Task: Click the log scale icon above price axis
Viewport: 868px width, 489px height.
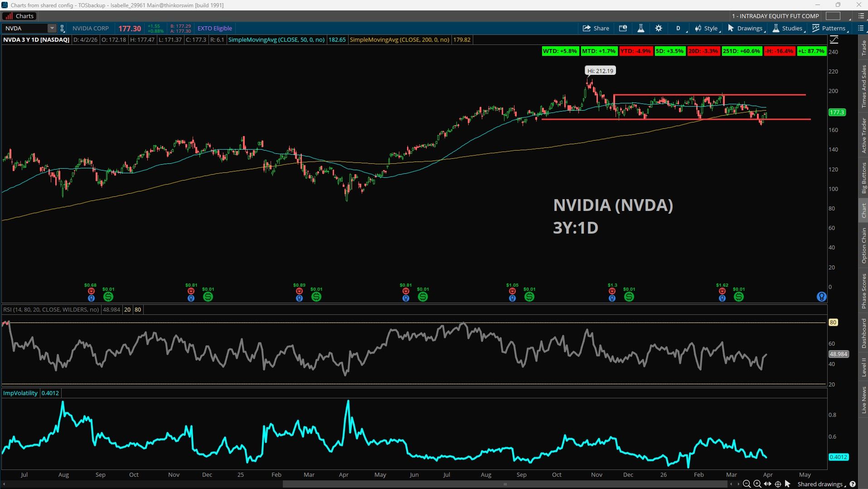Action: [834, 39]
